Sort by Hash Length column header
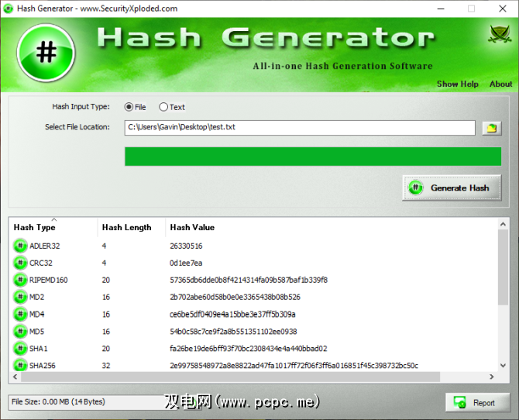Image resolution: width=519 pixels, height=420 pixels. [132, 227]
